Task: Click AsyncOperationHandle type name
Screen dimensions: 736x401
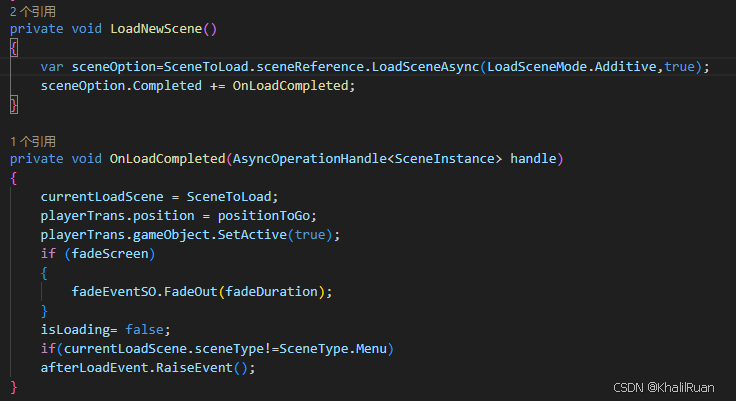Action: pyautogui.click(x=310, y=159)
